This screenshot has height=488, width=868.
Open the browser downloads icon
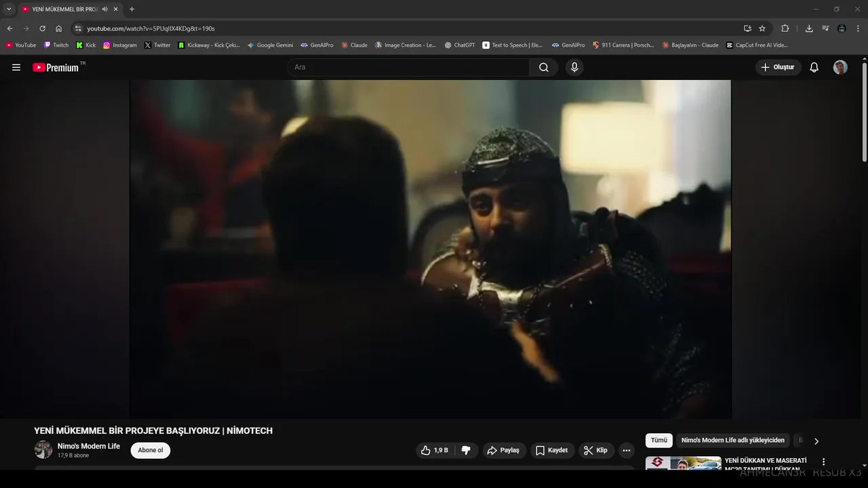point(809,28)
